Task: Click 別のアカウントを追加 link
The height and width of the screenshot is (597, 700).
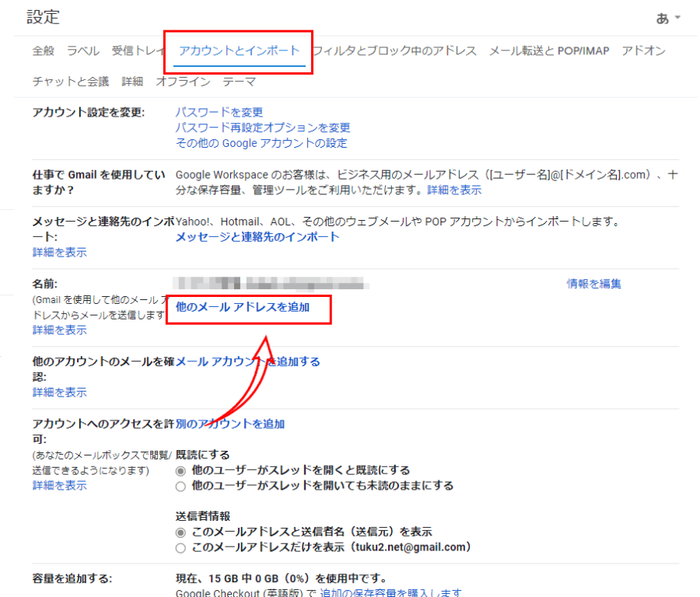Action: (230, 424)
